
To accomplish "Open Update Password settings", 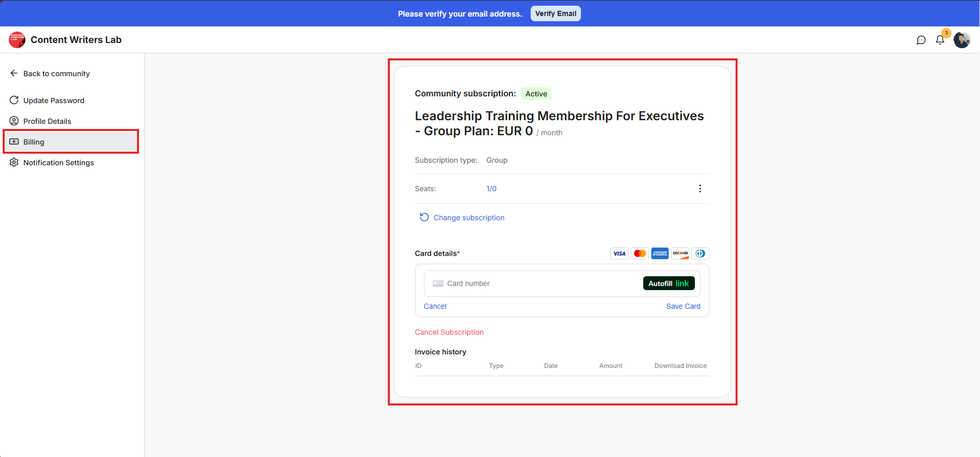I will 53,101.
